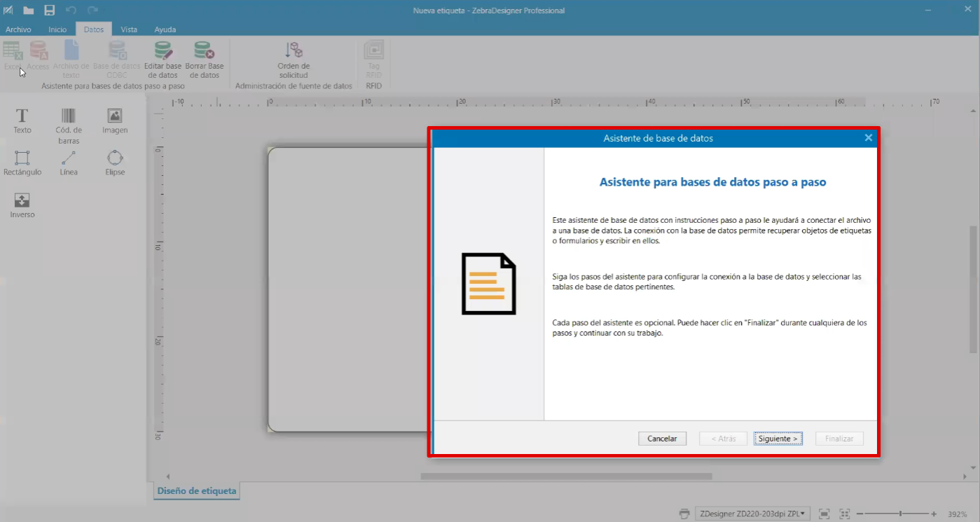The height and width of the screenshot is (522, 980).
Task: Click the zoom out minus icon
Action: (x=860, y=514)
